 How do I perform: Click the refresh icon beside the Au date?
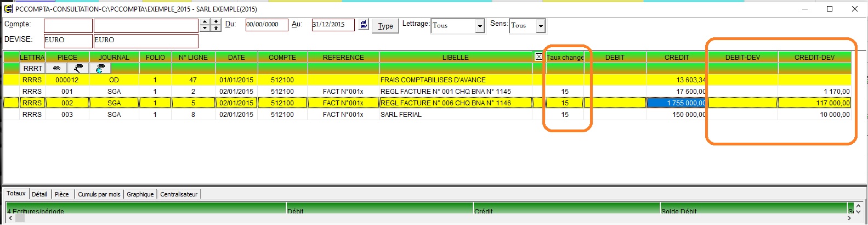click(364, 25)
